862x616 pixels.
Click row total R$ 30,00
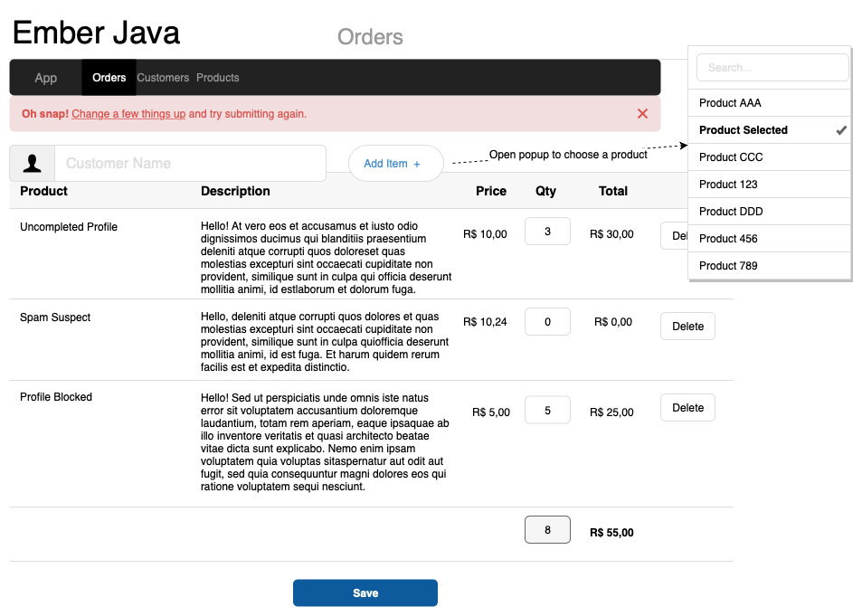pyautogui.click(x=611, y=234)
